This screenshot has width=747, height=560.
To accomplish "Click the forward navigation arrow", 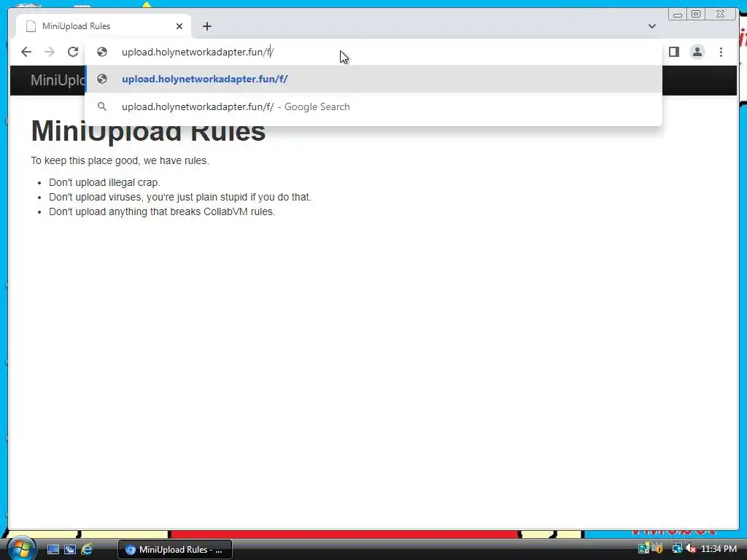I will (x=49, y=52).
